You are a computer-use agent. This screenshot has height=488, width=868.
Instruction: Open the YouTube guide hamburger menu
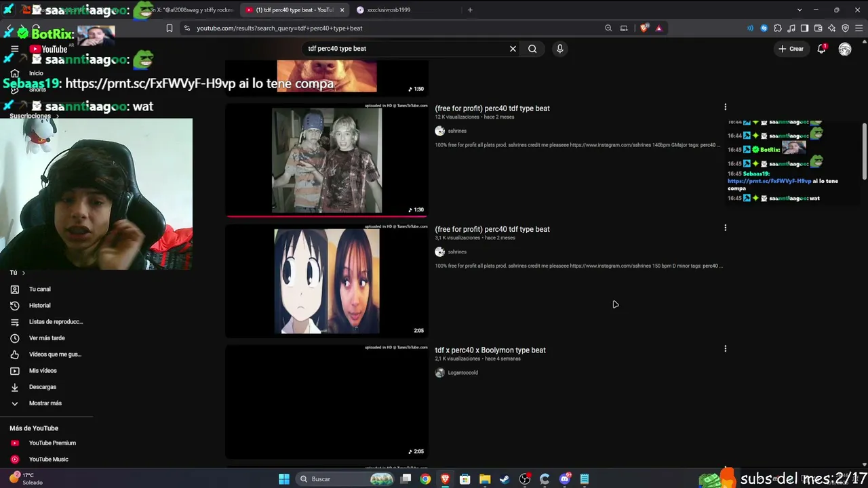pos(14,49)
